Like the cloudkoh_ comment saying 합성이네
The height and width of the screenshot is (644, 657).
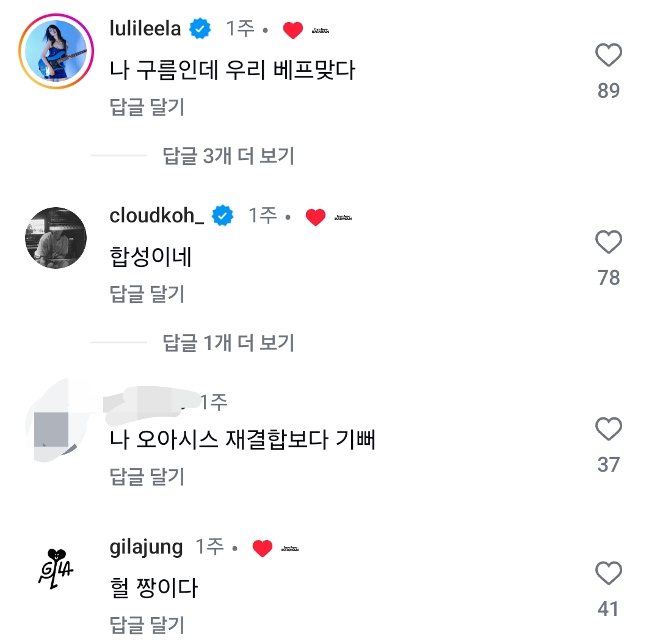click(x=608, y=243)
